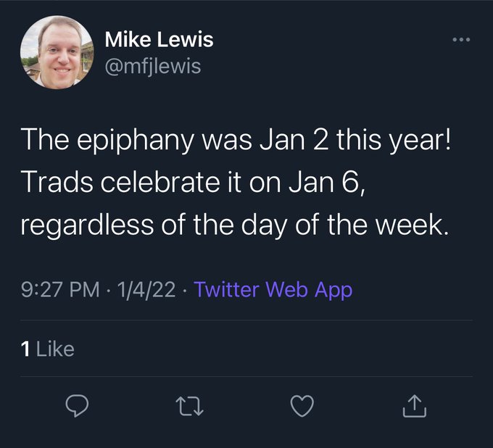The width and height of the screenshot is (493, 448).
Task: Open Mike Lewis's profile picture
Action: coord(57,52)
